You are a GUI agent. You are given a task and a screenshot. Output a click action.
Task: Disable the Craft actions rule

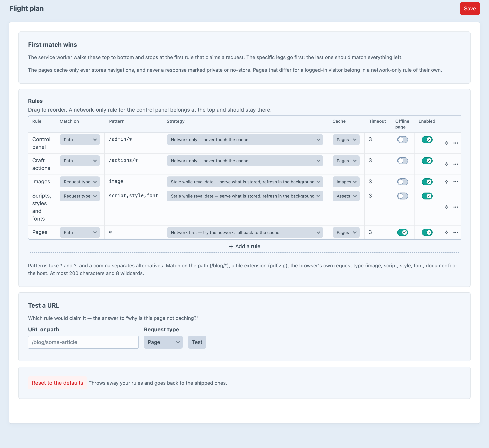pos(427,161)
